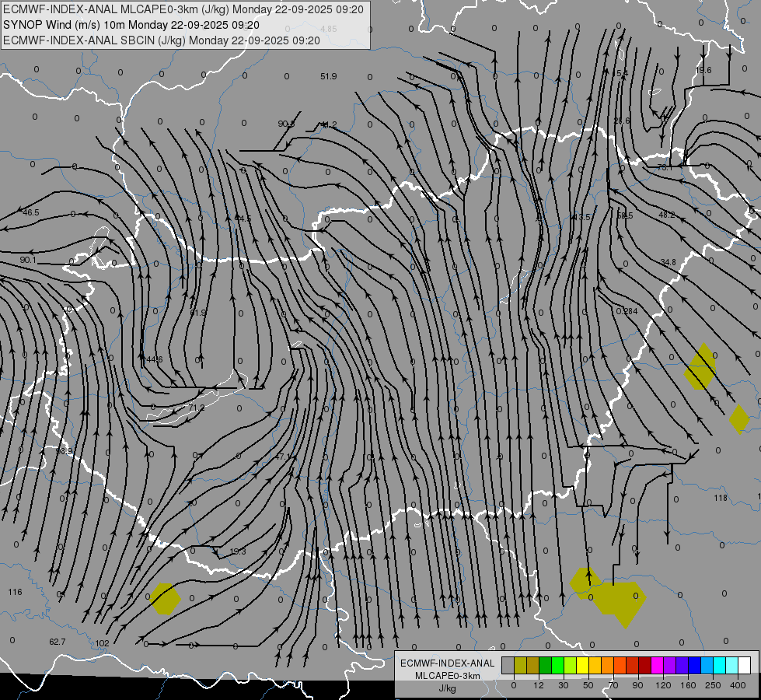Select the 90.1 value on the map
This screenshot has width=761, height=700.
pyautogui.click(x=28, y=260)
